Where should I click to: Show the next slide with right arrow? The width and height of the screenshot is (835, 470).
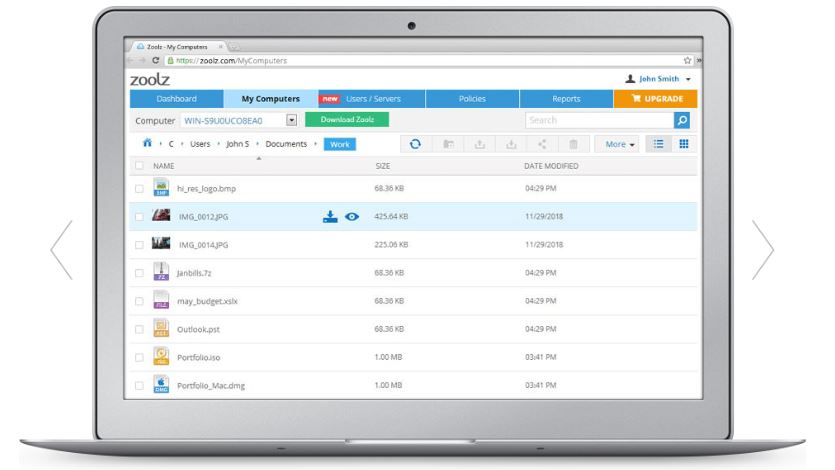point(763,250)
